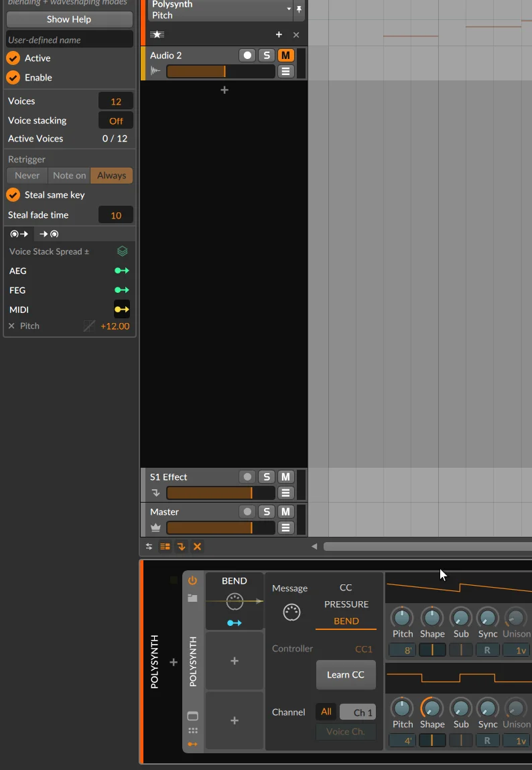Open the first oscillator 8' octave selector
The height and width of the screenshot is (770, 532).
pyautogui.click(x=402, y=650)
